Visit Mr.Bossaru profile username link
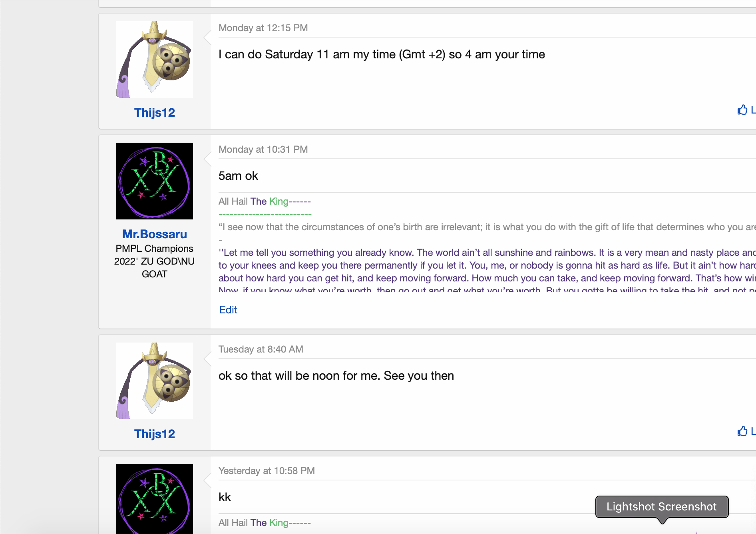The width and height of the screenshot is (756, 534). click(155, 234)
